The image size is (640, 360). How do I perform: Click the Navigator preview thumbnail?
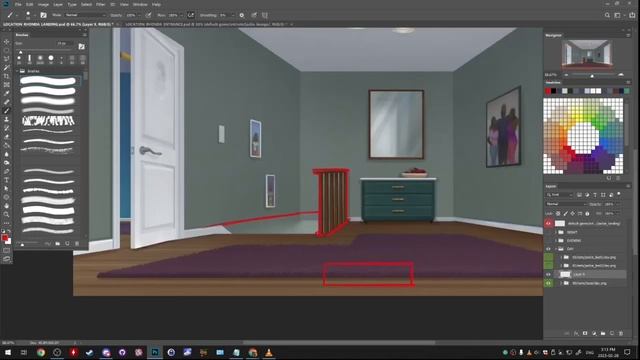587,55
